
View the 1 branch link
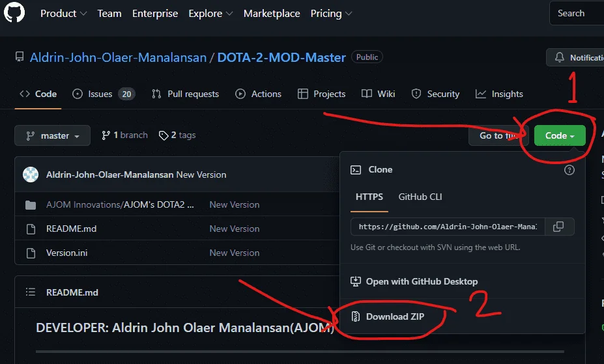point(124,135)
